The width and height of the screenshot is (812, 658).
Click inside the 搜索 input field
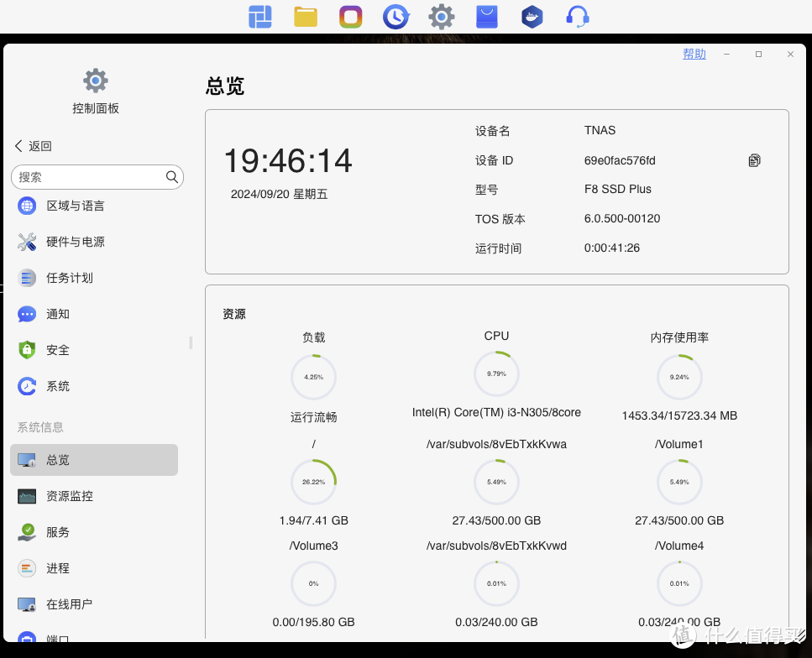pyautogui.click(x=92, y=177)
